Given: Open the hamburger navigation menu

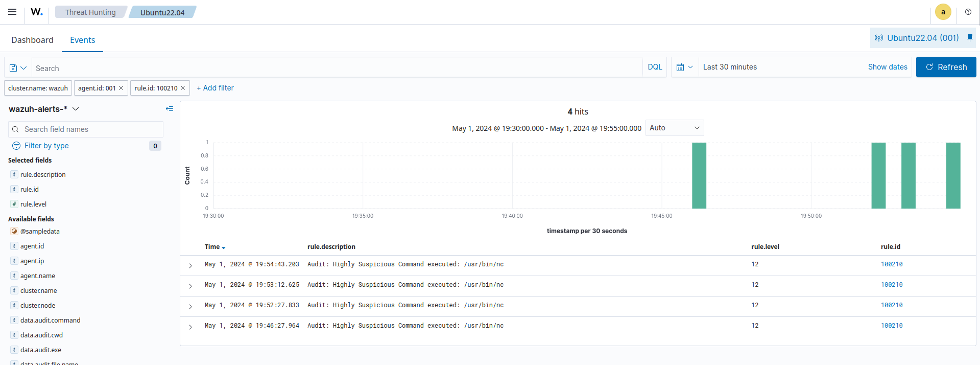Looking at the screenshot, I should pos(12,12).
